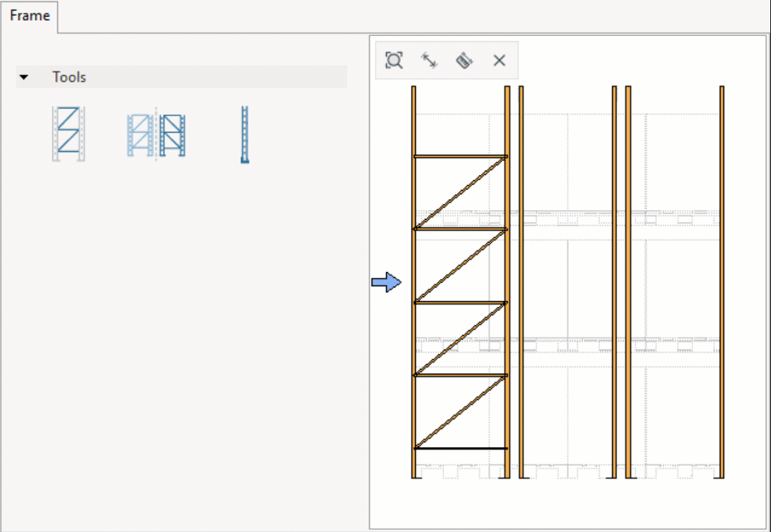This screenshot has height=532, width=771.
Task: Open the Frame tab
Action: coord(30,16)
